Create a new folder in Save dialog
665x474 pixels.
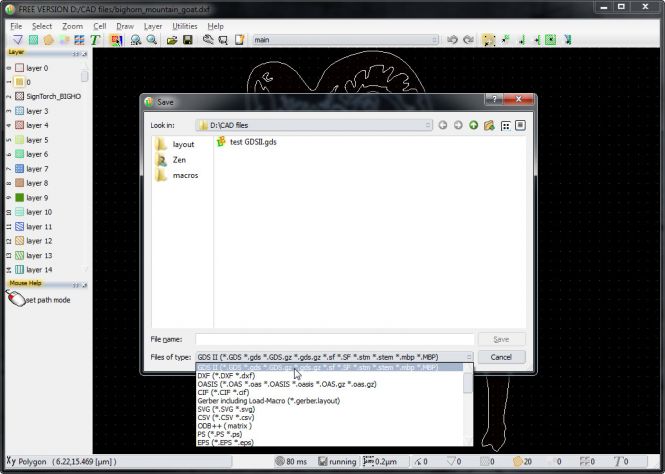point(489,125)
